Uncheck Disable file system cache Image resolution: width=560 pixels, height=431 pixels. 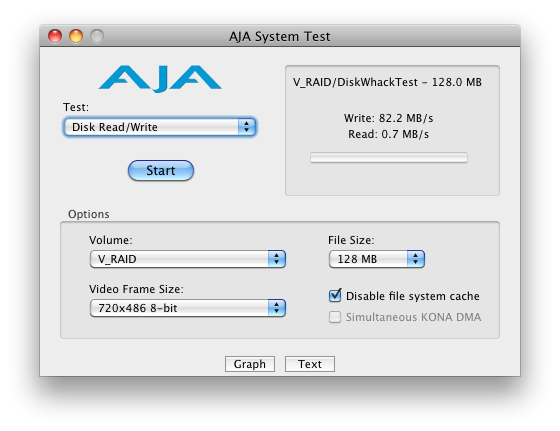click(x=335, y=296)
